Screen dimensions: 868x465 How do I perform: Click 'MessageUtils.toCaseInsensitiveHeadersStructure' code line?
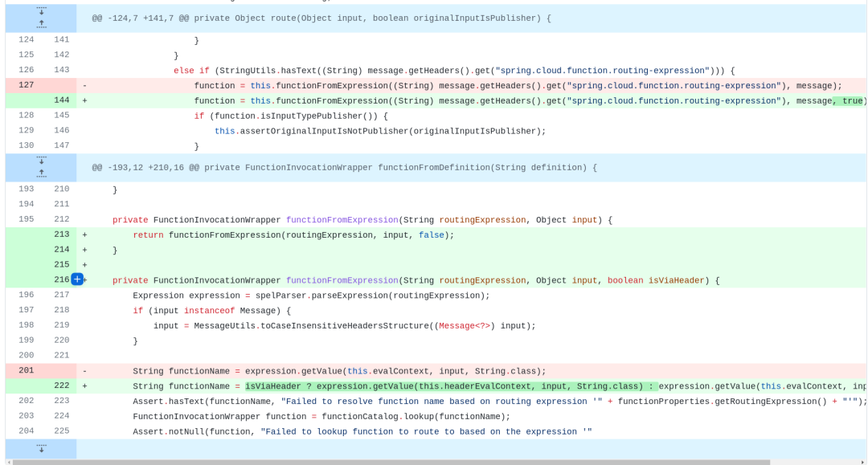(344, 326)
